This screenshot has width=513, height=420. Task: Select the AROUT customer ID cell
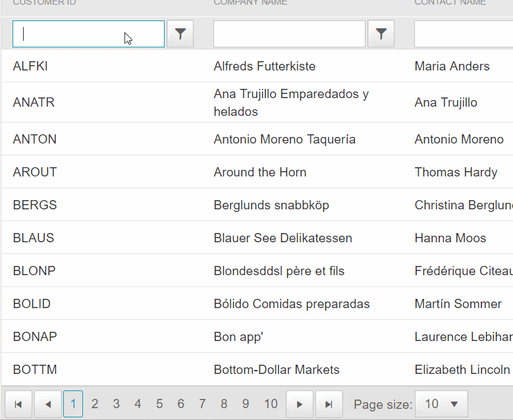click(x=35, y=172)
